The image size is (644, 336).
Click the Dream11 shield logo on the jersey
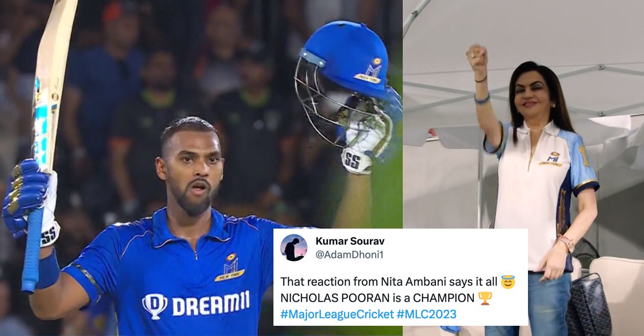pos(154,306)
